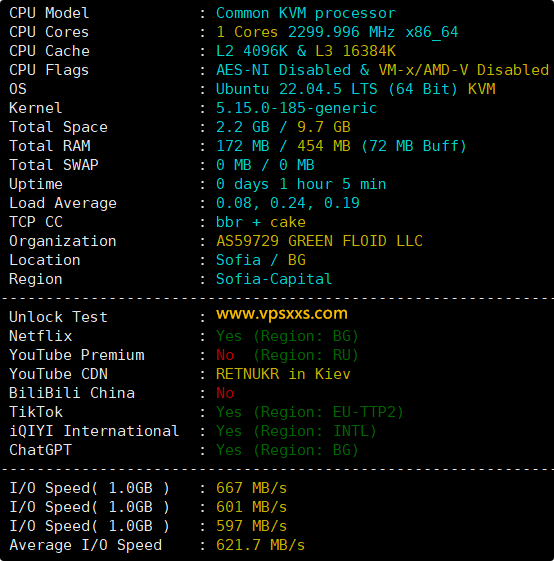Click the 'VM-x/AMD-V Disabled' flag text
Screen dimensions: 554x561
[x=464, y=70]
